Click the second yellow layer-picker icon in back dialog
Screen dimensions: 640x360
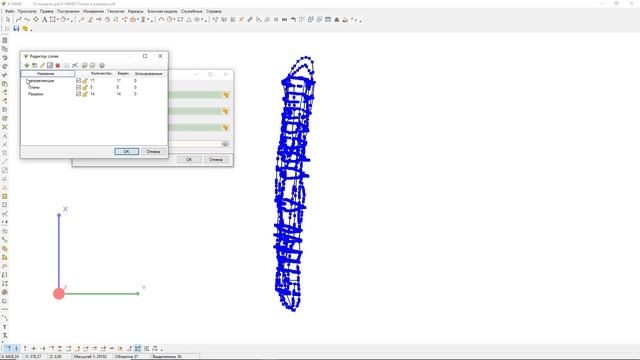225,111
